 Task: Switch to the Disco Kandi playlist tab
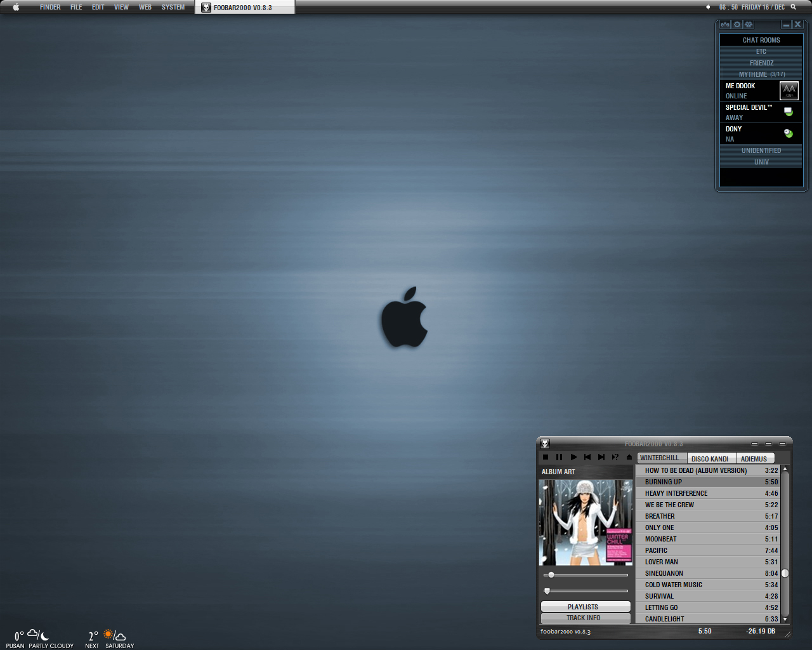click(712, 458)
